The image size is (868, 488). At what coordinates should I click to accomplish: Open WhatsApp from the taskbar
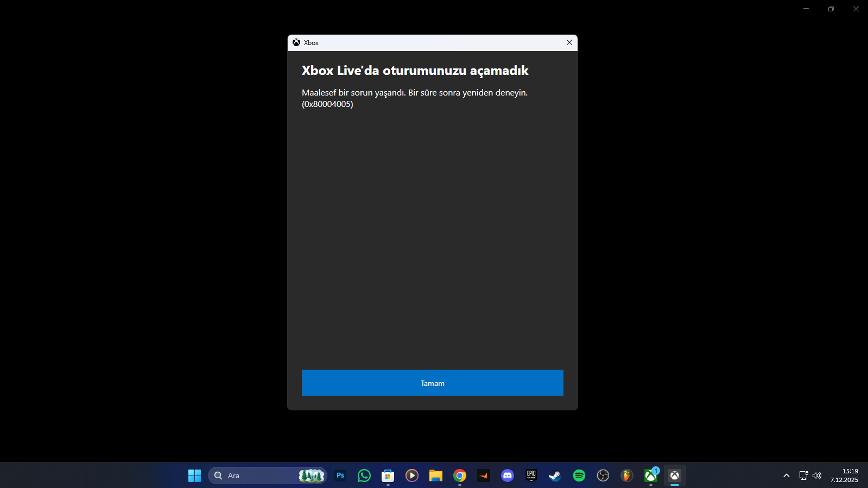click(364, 476)
